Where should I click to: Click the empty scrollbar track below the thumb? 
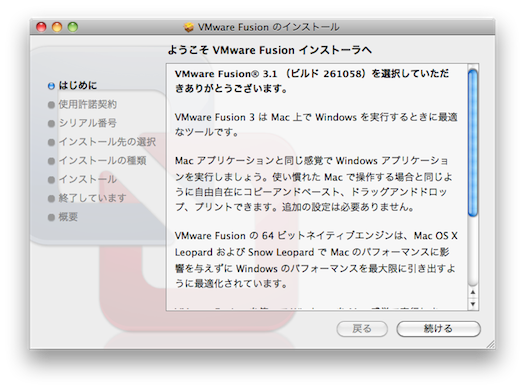[x=473, y=252]
